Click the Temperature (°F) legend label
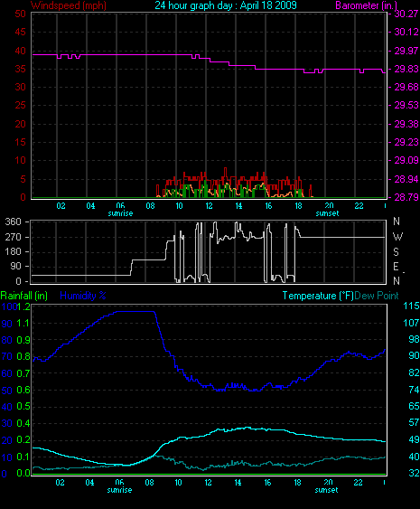The height and width of the screenshot is (509, 420). [318, 296]
